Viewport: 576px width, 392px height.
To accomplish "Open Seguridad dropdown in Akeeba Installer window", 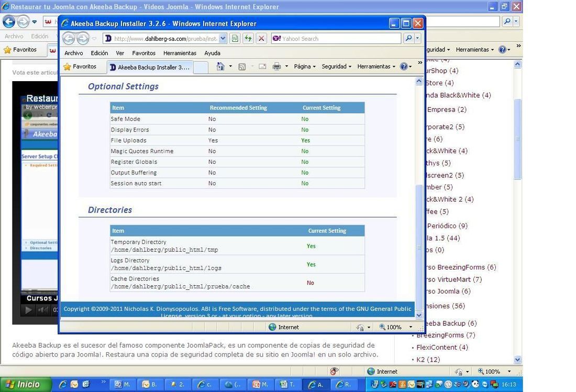I will [337, 66].
